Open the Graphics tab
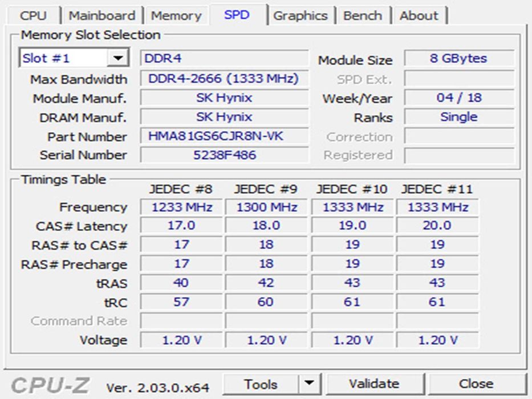The image size is (532, 399). point(300,15)
